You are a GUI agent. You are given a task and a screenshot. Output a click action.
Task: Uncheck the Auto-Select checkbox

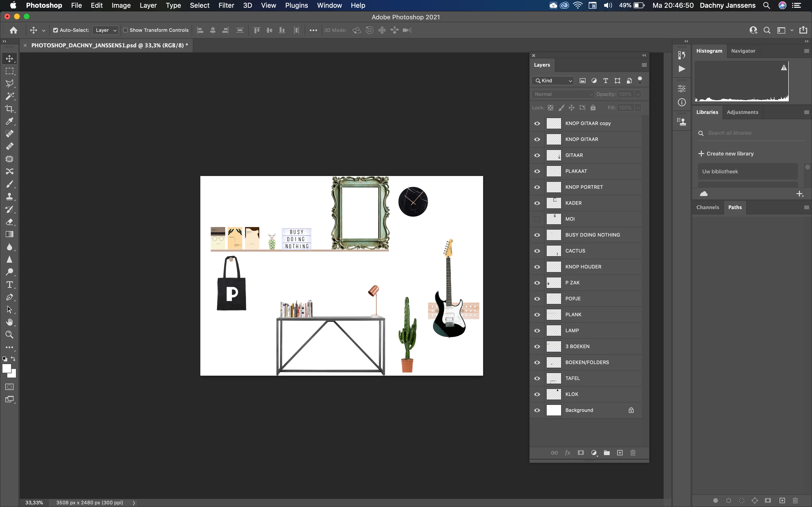tap(56, 30)
